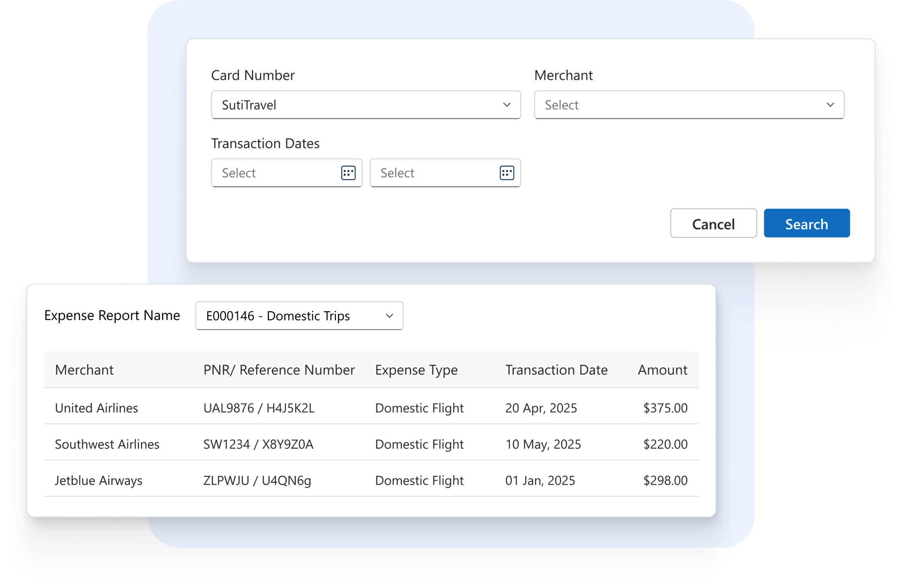Open the start date calendar icon
This screenshot has width=907, height=588.
(x=348, y=173)
